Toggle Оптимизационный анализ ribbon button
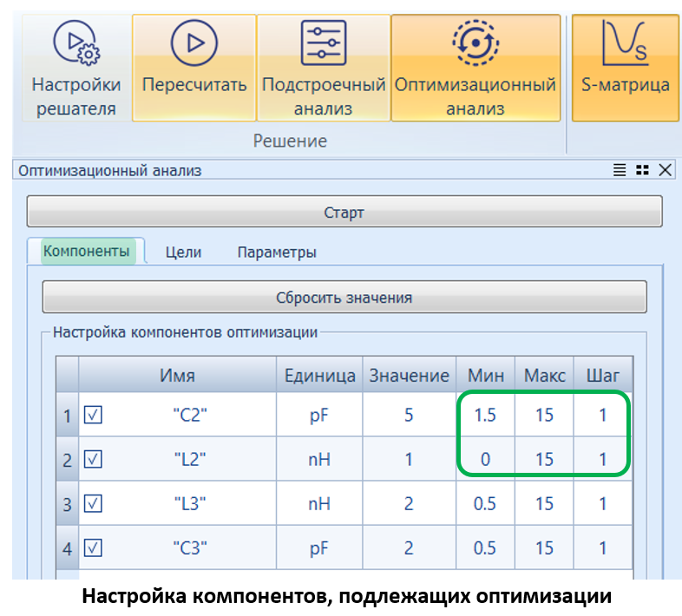 (475, 68)
